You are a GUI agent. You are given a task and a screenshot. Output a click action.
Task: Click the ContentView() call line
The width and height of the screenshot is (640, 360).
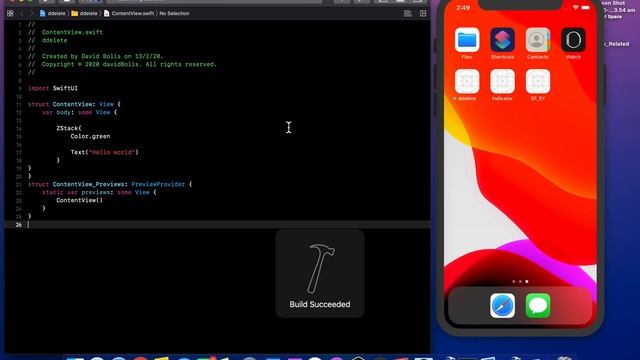click(x=80, y=200)
